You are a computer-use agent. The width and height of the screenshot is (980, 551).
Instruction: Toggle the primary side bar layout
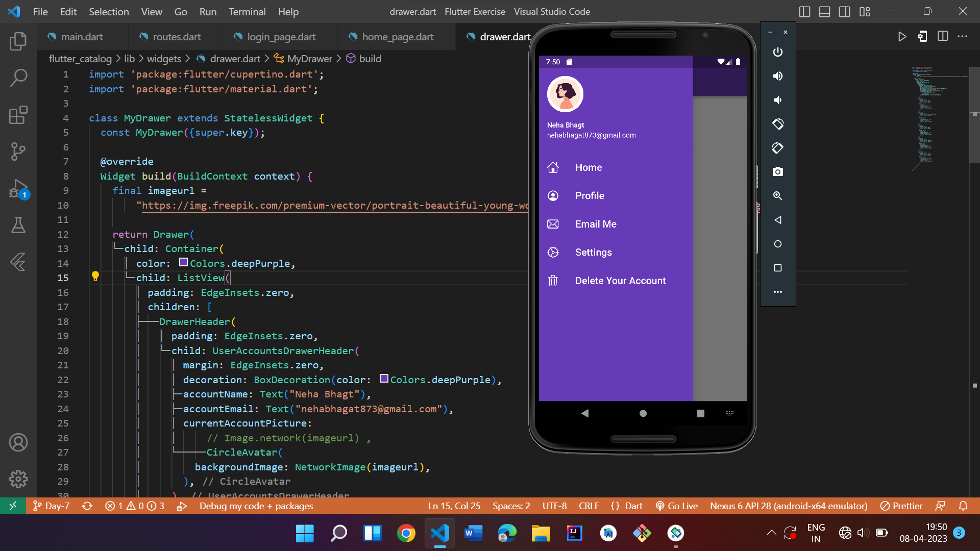[x=804, y=12]
